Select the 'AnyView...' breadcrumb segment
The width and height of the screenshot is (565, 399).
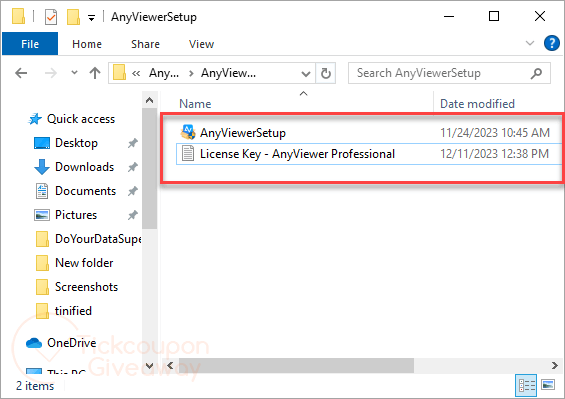coord(228,73)
